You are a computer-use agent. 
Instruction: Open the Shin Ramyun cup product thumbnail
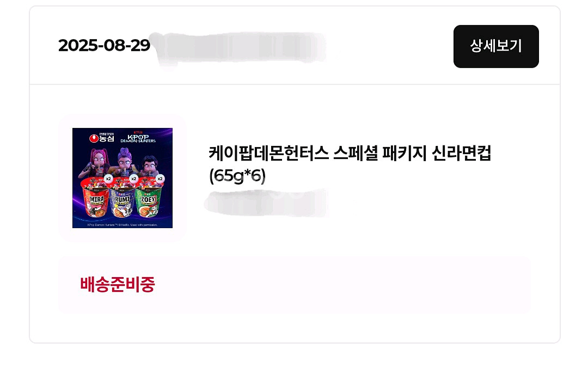pyautogui.click(x=122, y=178)
